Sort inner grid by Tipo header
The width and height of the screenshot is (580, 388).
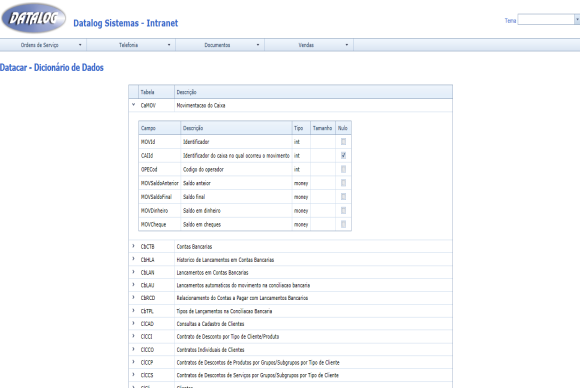coord(301,128)
